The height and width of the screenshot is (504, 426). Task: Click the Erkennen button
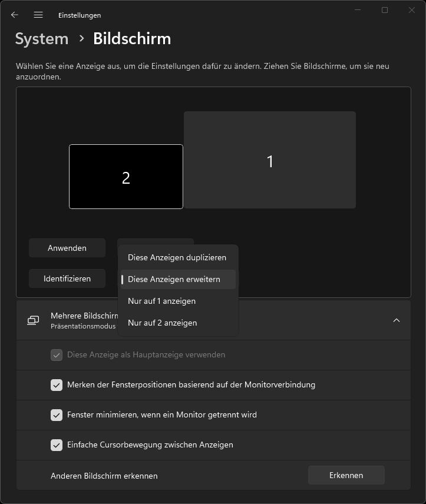coord(346,475)
